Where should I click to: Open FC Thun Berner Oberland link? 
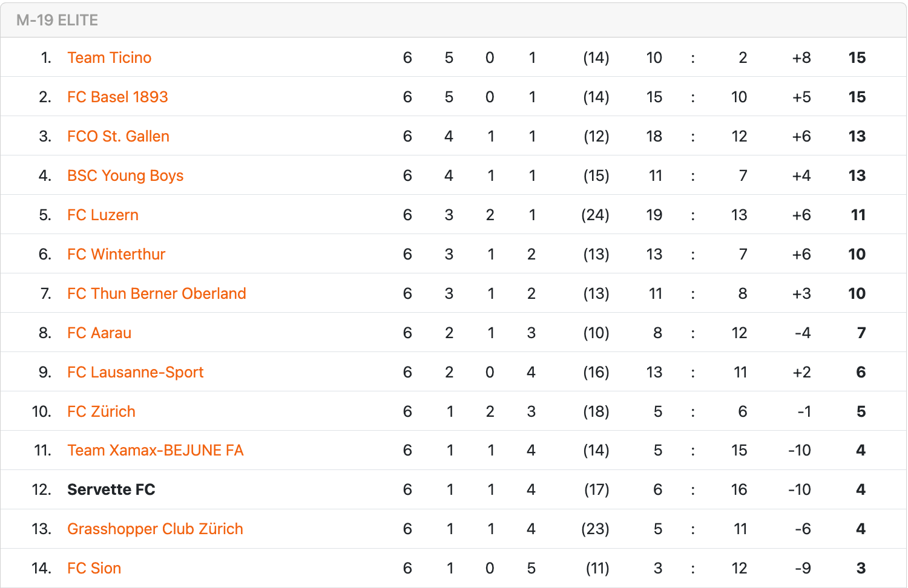pos(157,293)
